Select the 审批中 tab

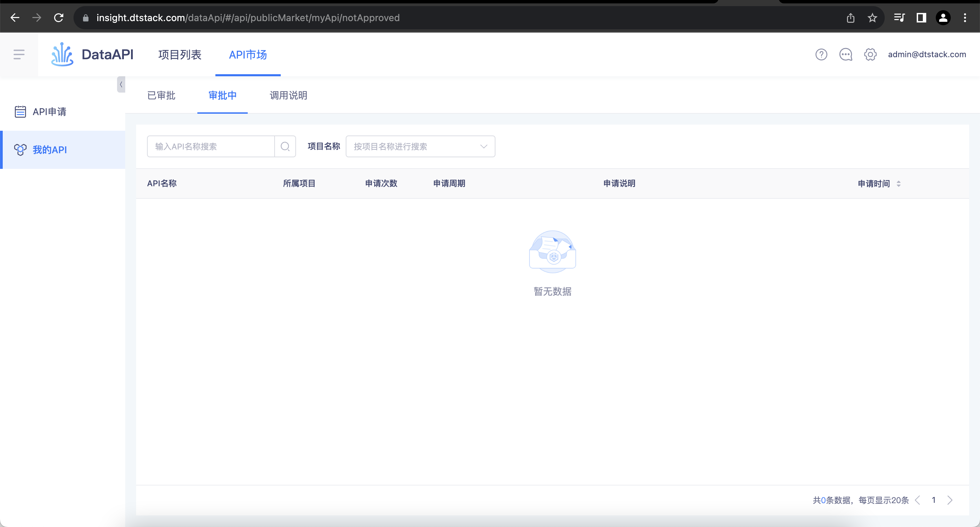[222, 95]
